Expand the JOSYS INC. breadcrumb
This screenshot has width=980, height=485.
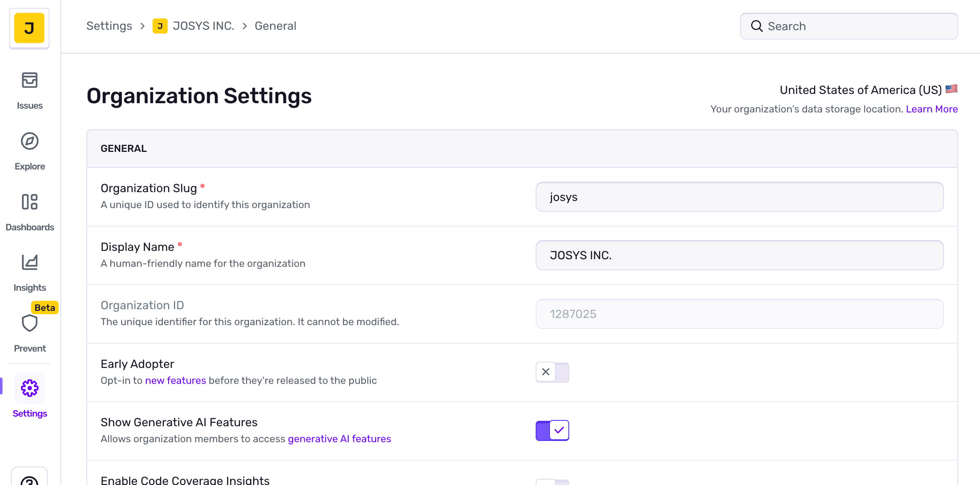point(203,26)
